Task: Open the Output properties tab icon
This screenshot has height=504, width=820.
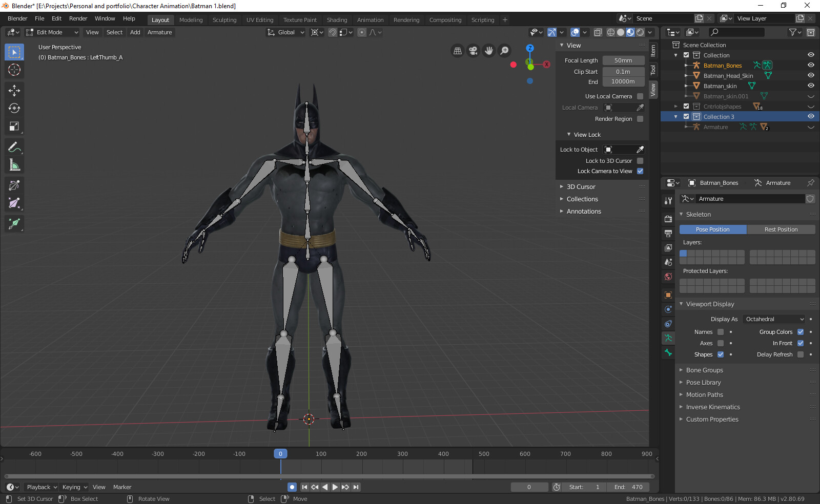Action: [668, 234]
